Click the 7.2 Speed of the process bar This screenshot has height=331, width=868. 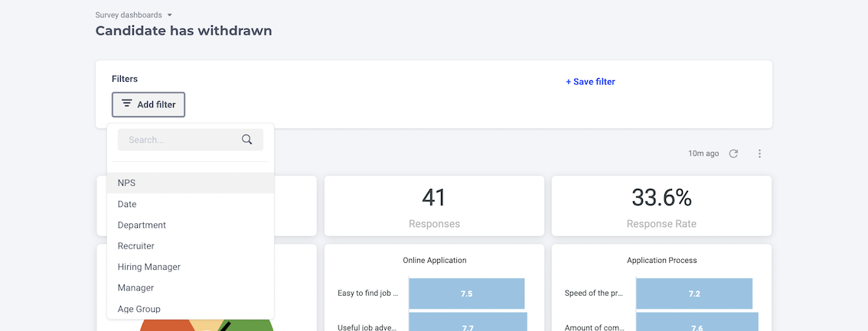(694, 294)
